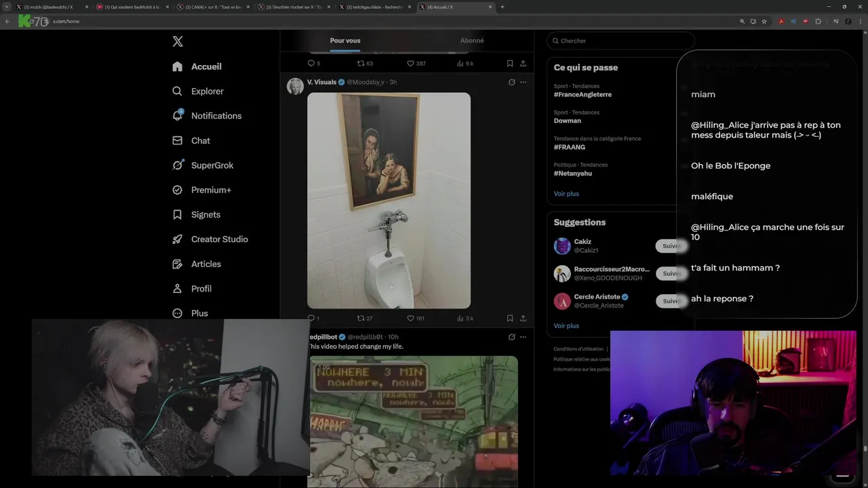Switch to the Pour vous tab

tap(344, 41)
